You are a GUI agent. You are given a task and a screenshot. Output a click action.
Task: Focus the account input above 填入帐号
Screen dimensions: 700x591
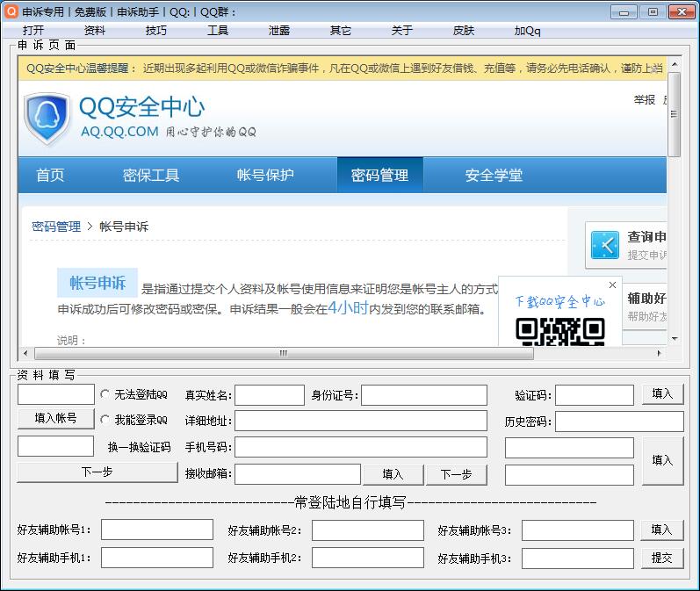click(56, 394)
